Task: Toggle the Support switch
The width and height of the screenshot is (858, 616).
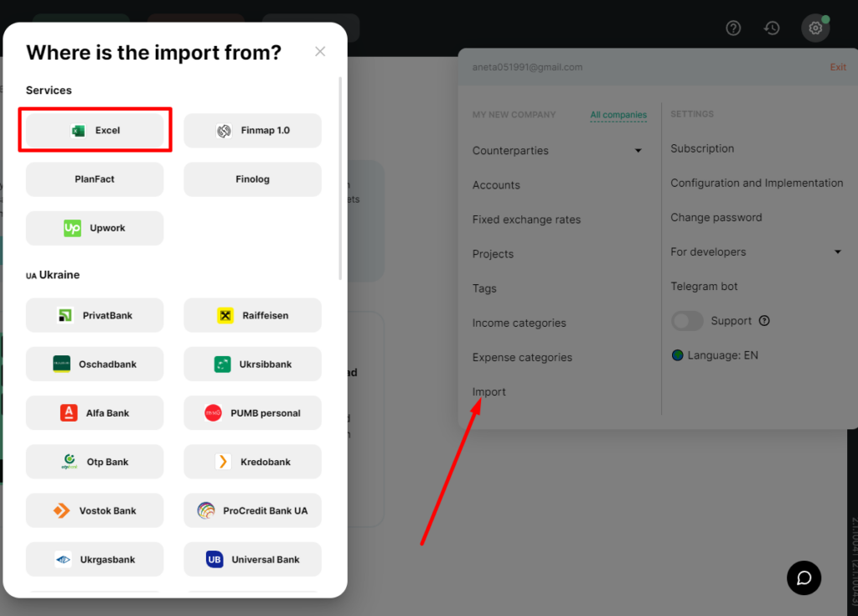Action: click(687, 321)
